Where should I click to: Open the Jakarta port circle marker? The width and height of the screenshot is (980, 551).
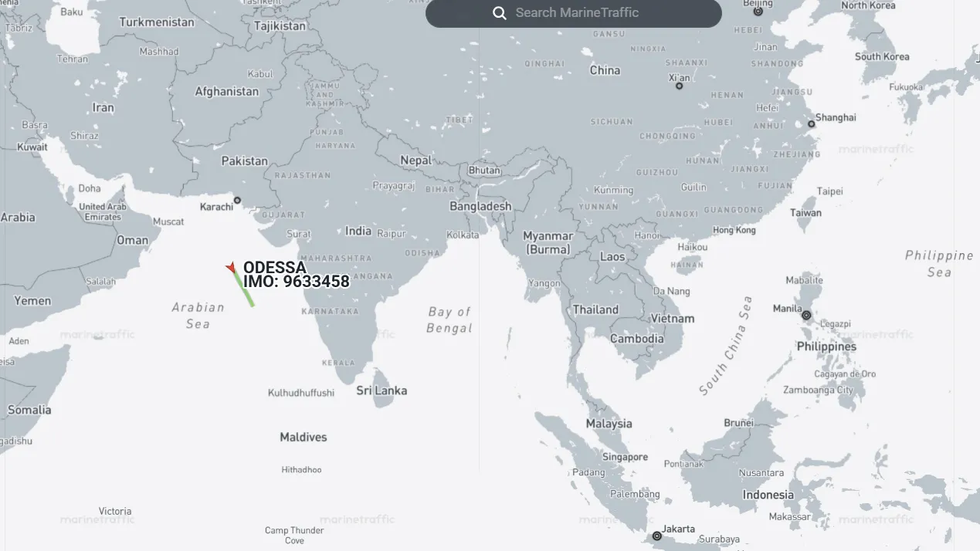pos(656,536)
